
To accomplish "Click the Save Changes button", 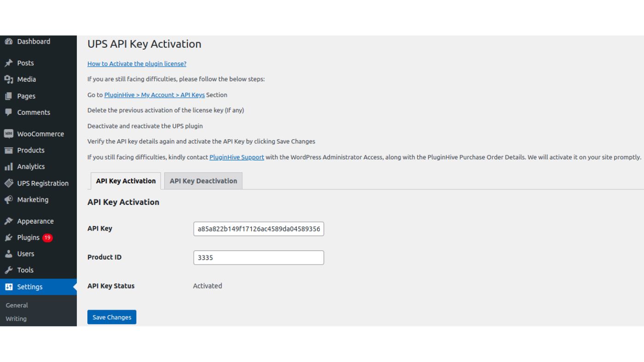I will pos(112,317).
